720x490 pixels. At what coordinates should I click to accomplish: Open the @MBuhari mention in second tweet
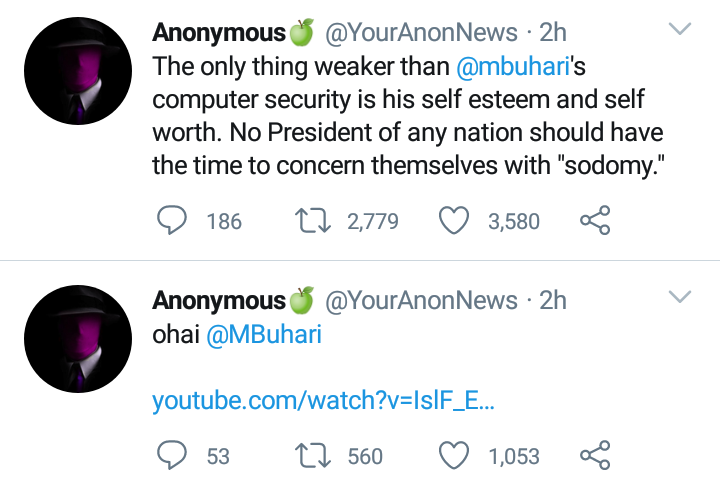coord(264,335)
